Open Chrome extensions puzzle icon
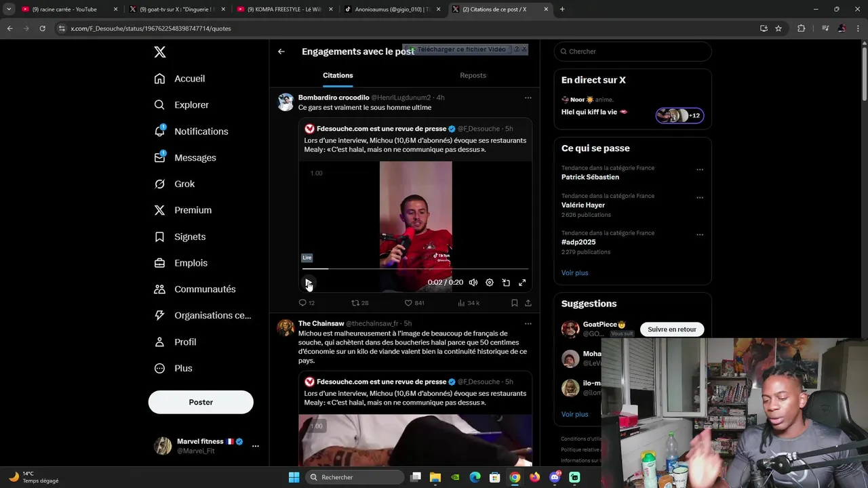Image resolution: width=868 pixels, height=488 pixels. coord(801,28)
